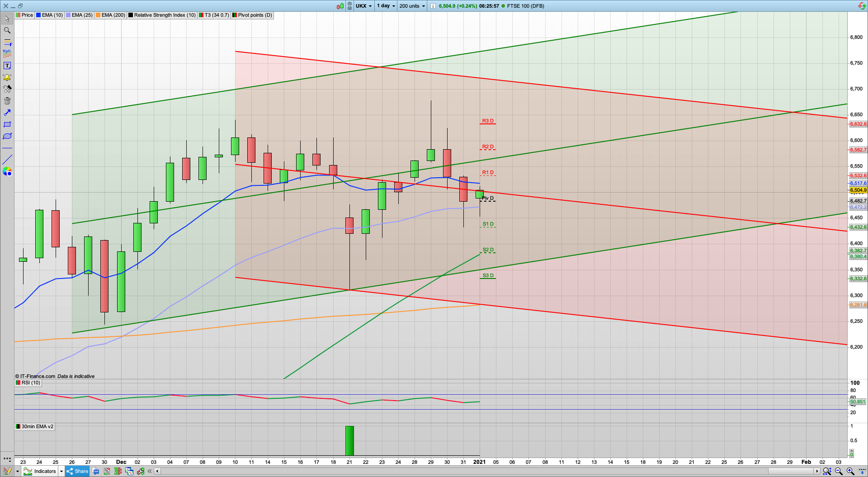This screenshot has height=477, width=868.
Task: Open the UKX instrument dropdown
Action: [x=363, y=6]
